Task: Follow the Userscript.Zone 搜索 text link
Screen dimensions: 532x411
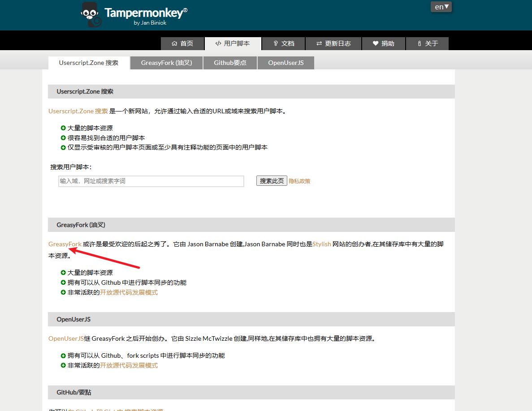Action: (x=78, y=111)
